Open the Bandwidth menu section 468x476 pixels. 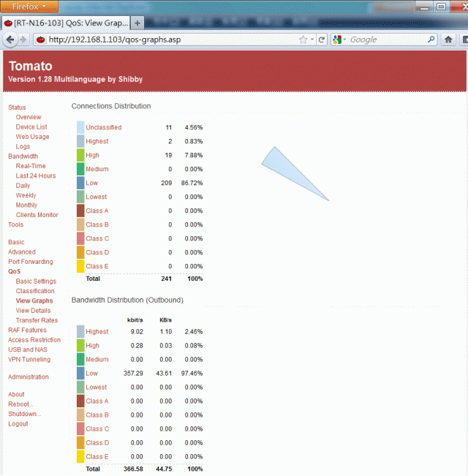[x=23, y=156]
